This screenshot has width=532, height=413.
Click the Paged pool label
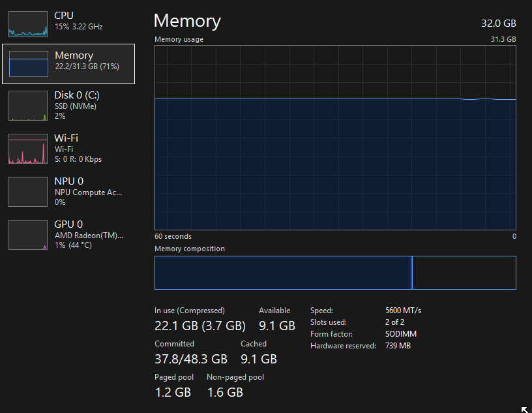[x=173, y=377]
